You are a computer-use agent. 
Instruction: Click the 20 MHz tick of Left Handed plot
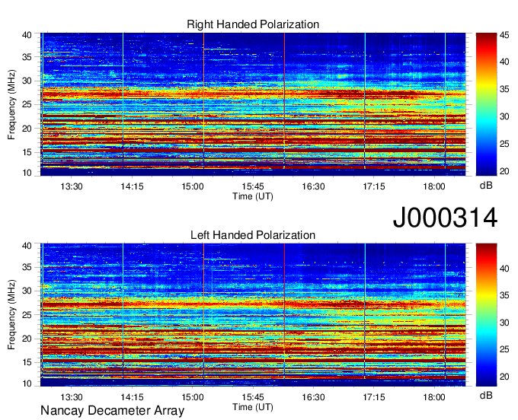tap(27, 339)
